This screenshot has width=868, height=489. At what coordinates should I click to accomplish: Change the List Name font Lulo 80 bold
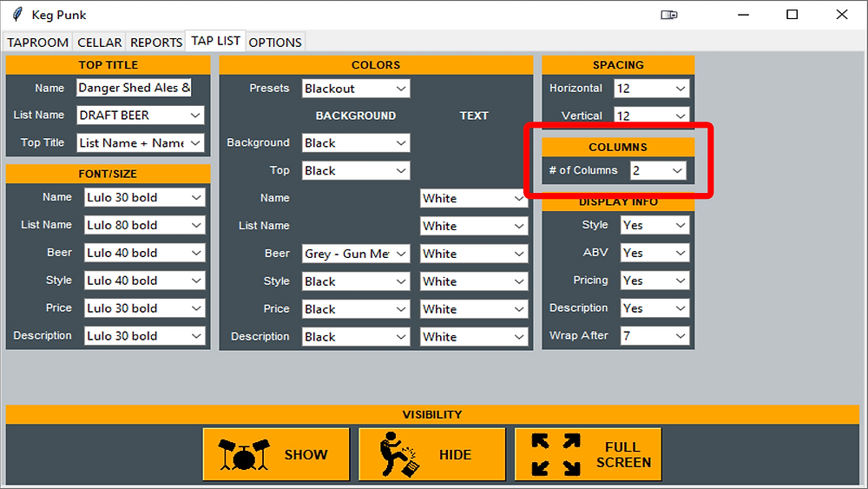click(144, 225)
